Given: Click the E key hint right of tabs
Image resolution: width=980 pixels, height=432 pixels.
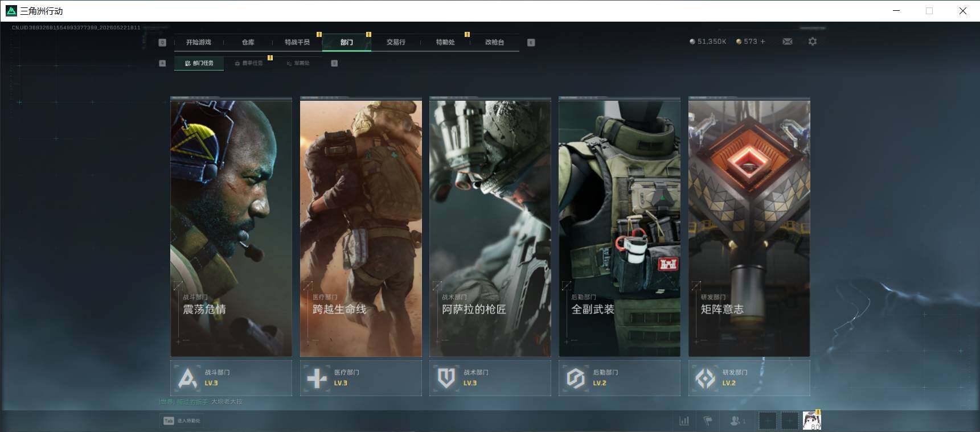Looking at the screenshot, I should pos(531,42).
